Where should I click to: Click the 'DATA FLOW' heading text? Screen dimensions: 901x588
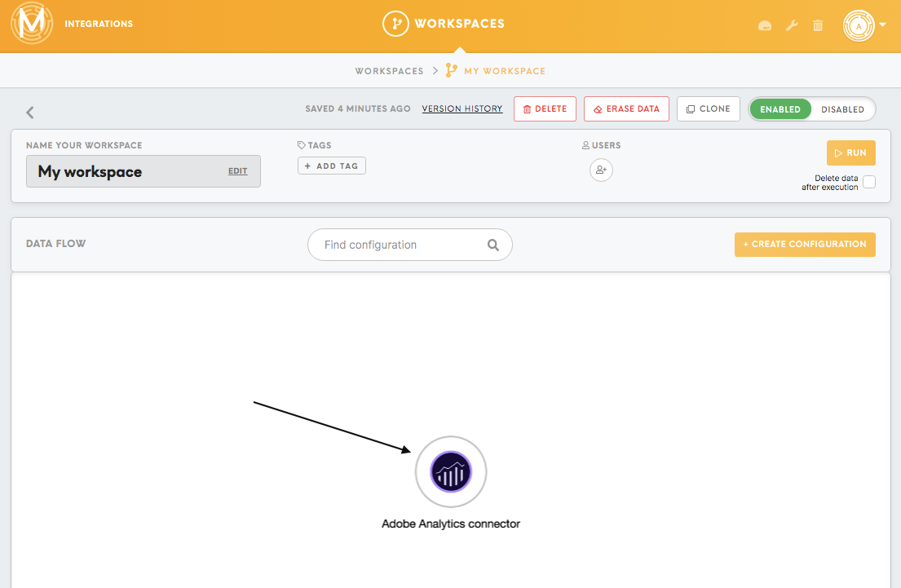[55, 244]
